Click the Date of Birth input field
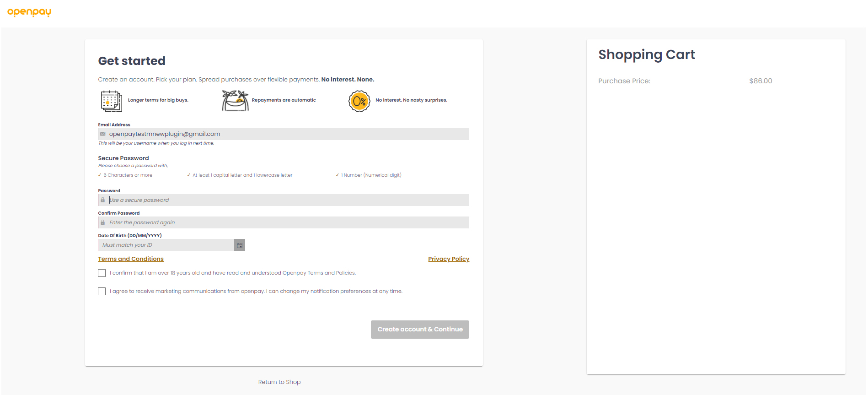 (x=167, y=245)
